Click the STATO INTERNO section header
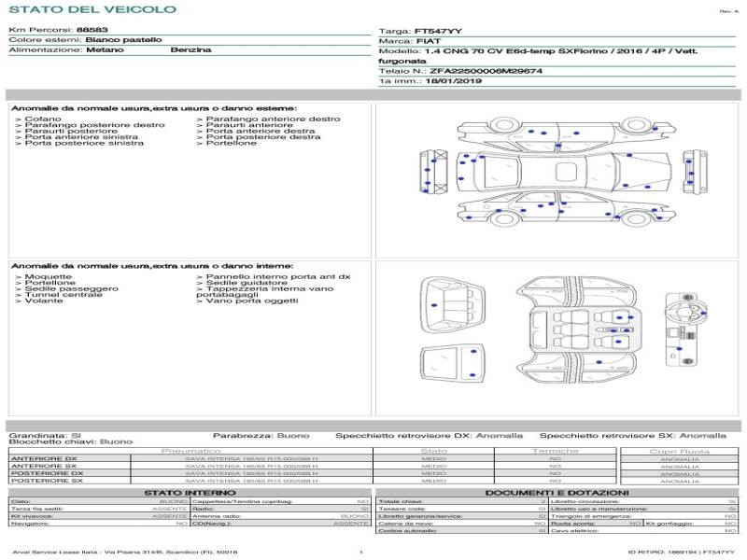 pyautogui.click(x=190, y=493)
